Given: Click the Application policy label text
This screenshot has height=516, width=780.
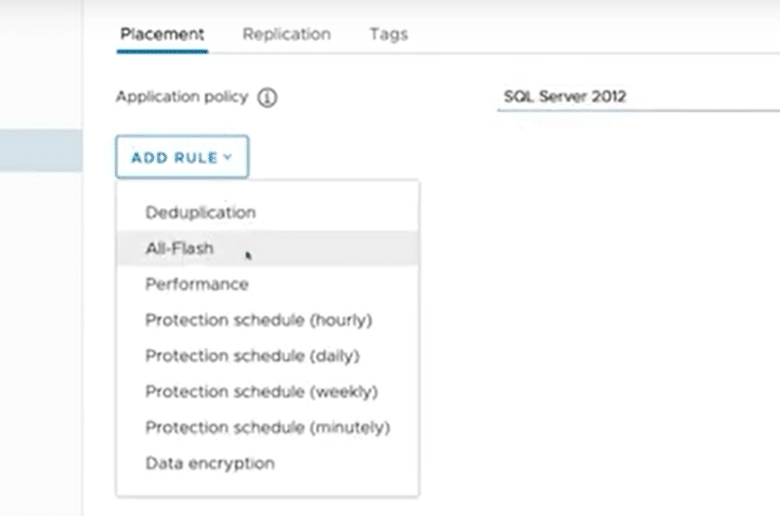Looking at the screenshot, I should point(182,97).
